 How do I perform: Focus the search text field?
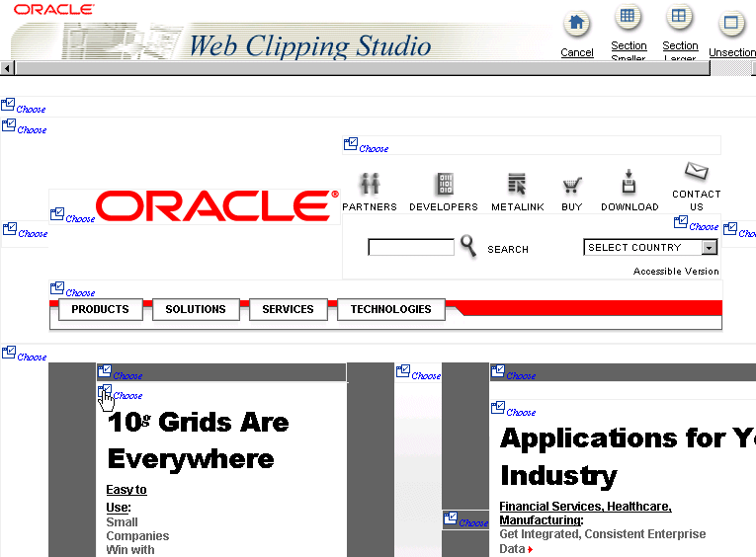tap(411, 247)
